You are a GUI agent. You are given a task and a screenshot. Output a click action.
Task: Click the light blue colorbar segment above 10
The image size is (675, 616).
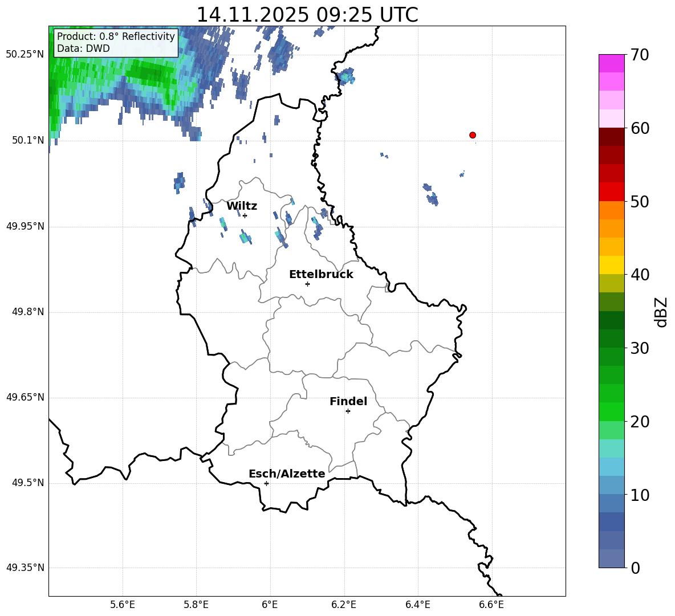coord(611,485)
